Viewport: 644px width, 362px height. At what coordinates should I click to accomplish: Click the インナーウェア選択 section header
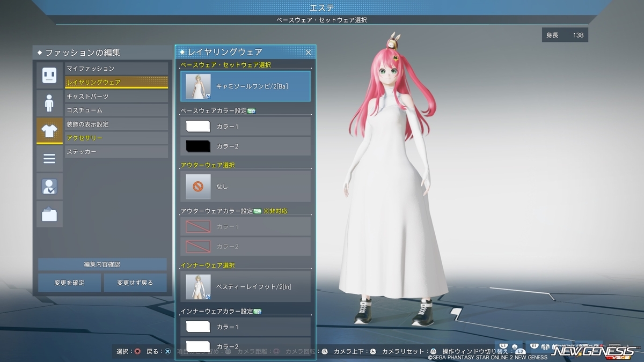click(208, 265)
